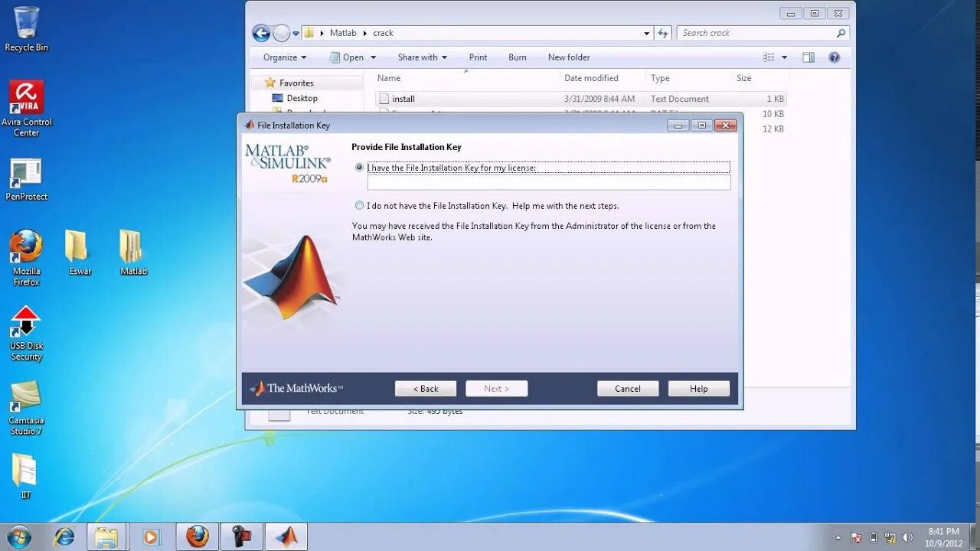Viewport: 980px width, 551px height.
Task: Click the File Installation Key text field
Action: click(x=549, y=182)
